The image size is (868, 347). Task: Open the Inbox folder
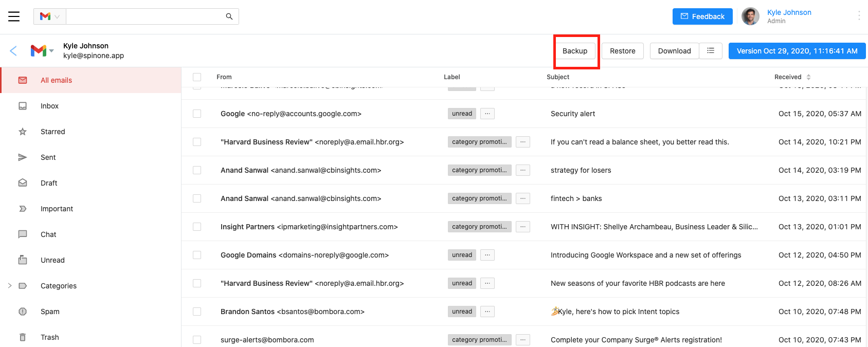[49, 106]
